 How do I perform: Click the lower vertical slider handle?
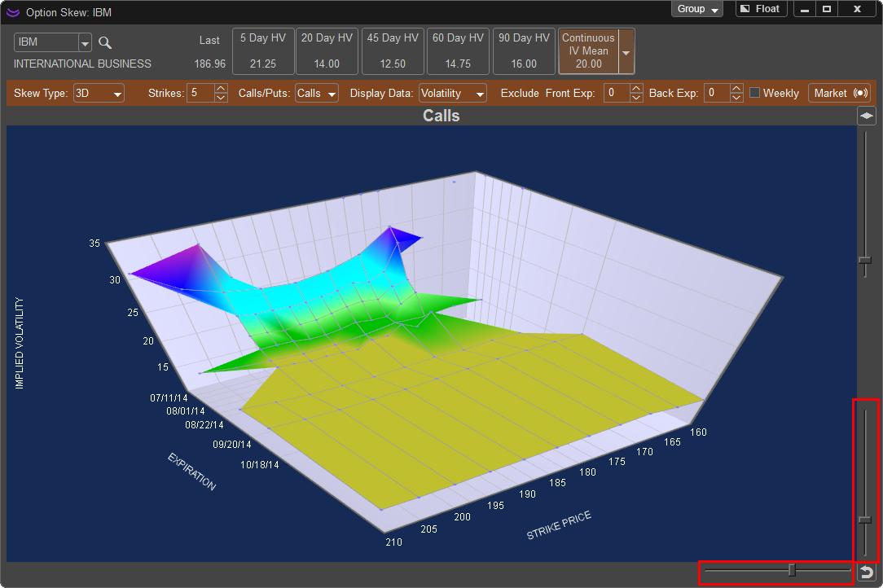(866, 520)
